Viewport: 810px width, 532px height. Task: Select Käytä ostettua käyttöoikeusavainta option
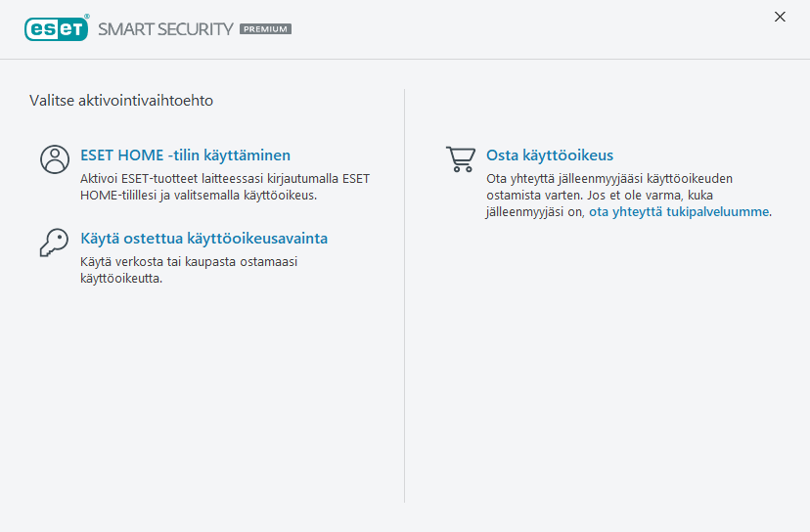point(203,239)
